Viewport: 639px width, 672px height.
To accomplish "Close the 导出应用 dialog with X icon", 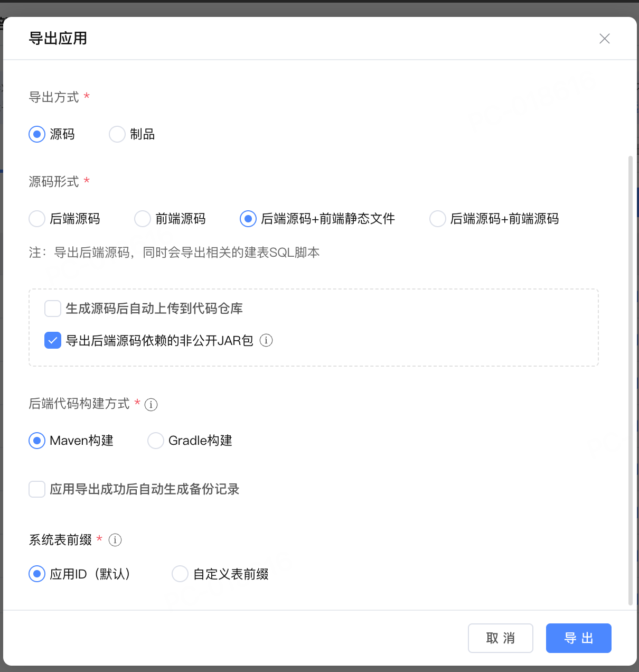I will pos(605,39).
